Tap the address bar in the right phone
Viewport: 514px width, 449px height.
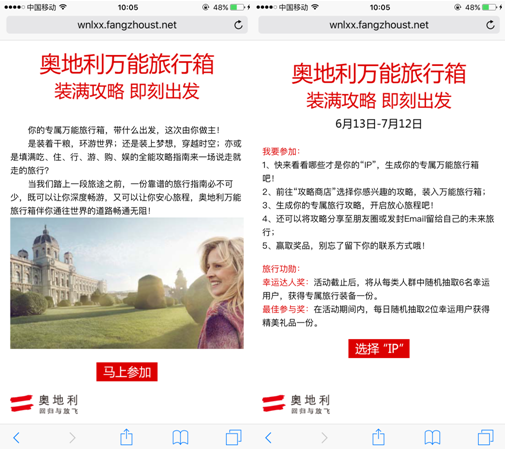pos(379,25)
